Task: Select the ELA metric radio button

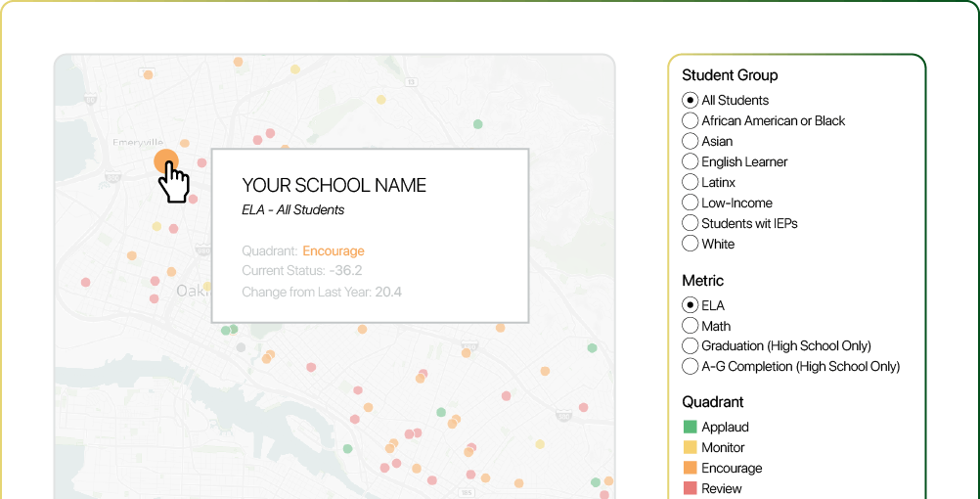Action: (690, 305)
